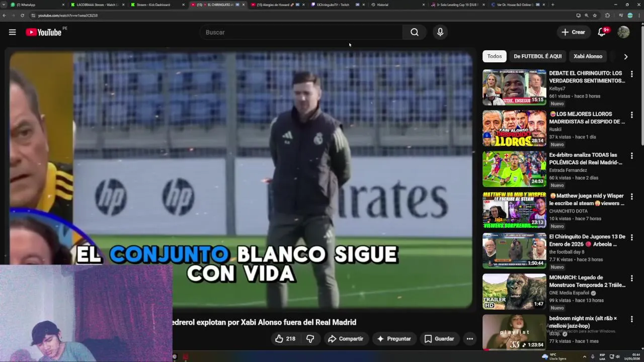This screenshot has width=644, height=362.
Task: Open a new browser tab with the plus button
Action: 552,5
